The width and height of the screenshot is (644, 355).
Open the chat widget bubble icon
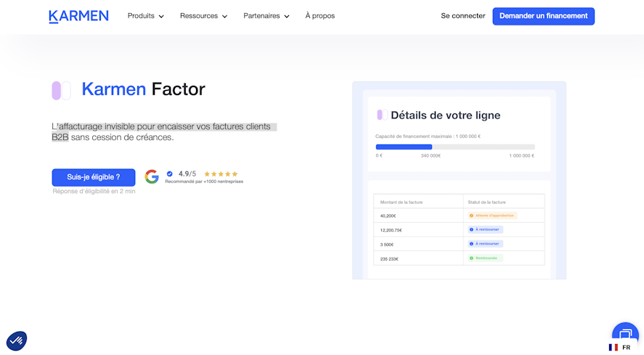[625, 332]
